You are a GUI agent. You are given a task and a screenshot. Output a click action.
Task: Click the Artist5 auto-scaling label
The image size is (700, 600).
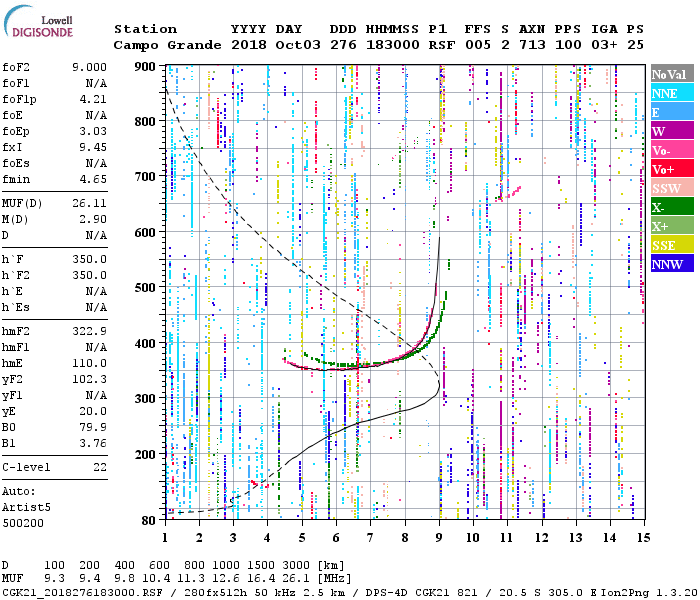coord(26,508)
